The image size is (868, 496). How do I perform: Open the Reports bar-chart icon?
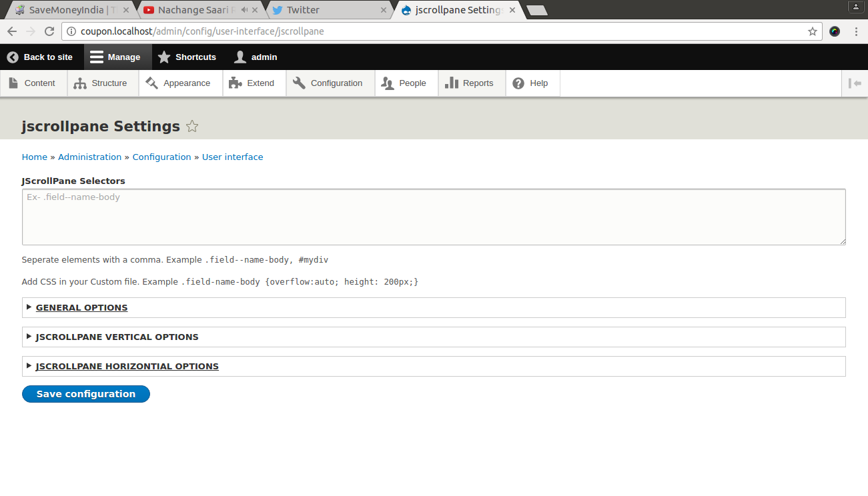point(454,82)
